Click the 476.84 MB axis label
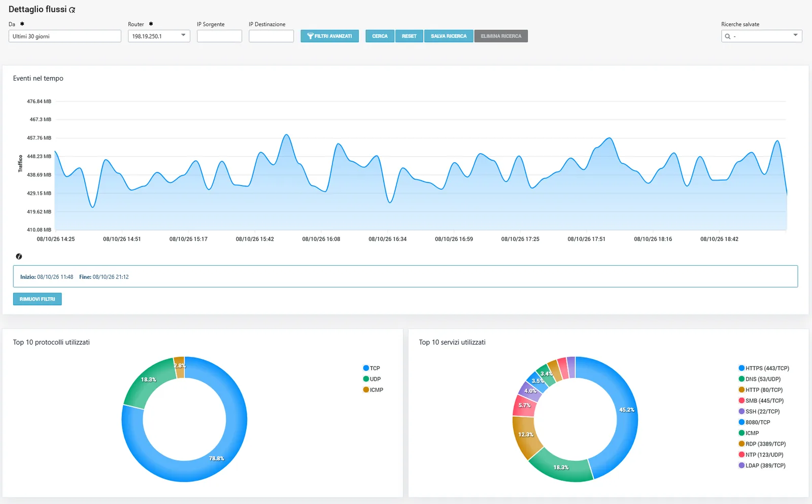This screenshot has height=504, width=812. (x=39, y=101)
